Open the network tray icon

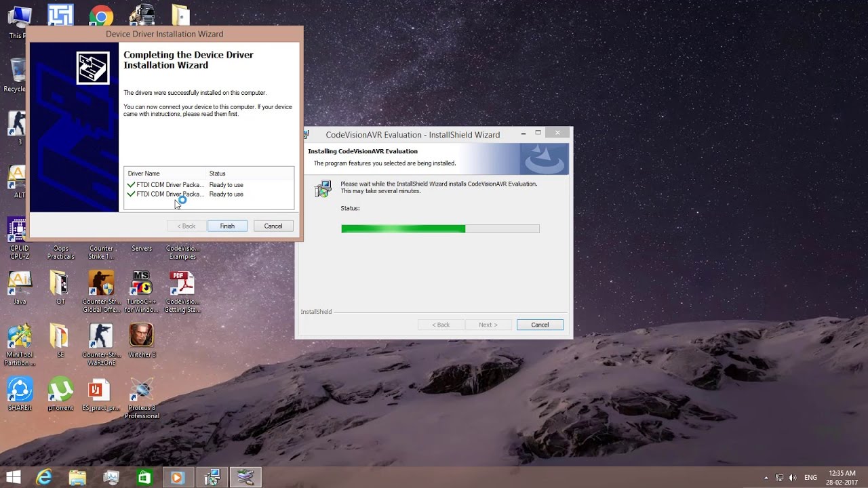click(x=779, y=478)
